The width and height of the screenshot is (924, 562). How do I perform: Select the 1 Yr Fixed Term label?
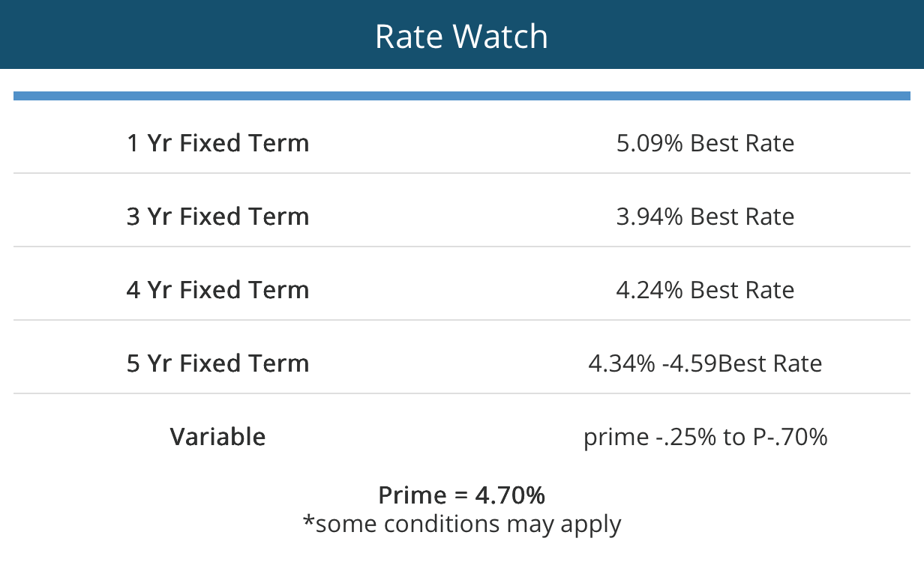point(217,143)
